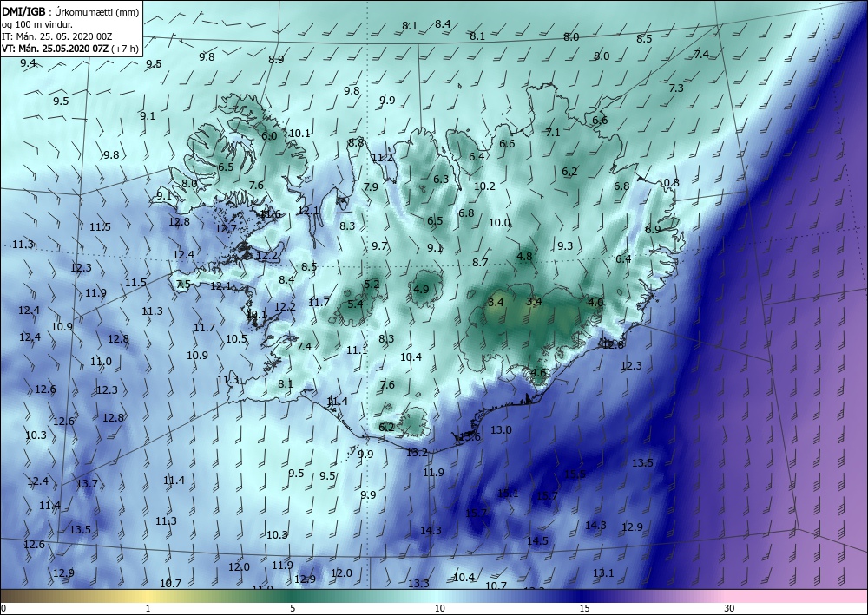Click the 4.0 value on the map

click(595, 303)
